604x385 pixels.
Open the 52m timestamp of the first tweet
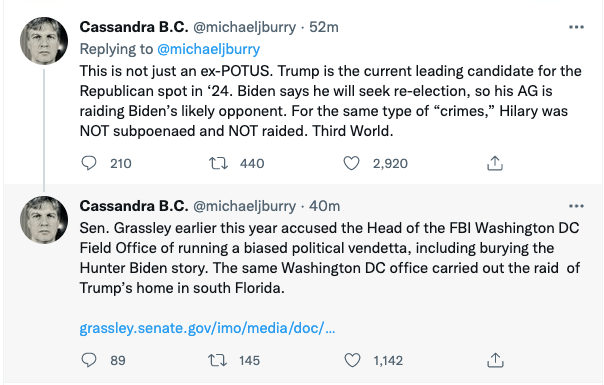[324, 27]
